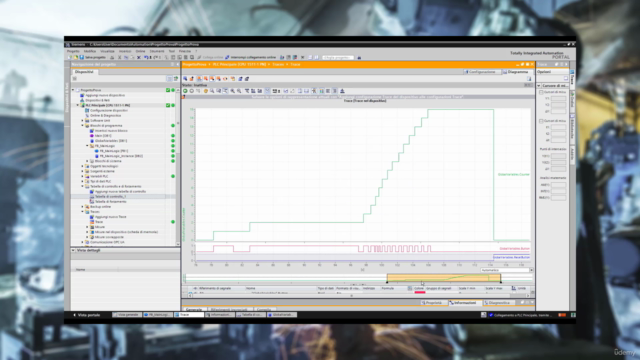The image size is (640, 360).
Task: Click Interrompi collegamento online toolbar button
Action: (x=251, y=58)
